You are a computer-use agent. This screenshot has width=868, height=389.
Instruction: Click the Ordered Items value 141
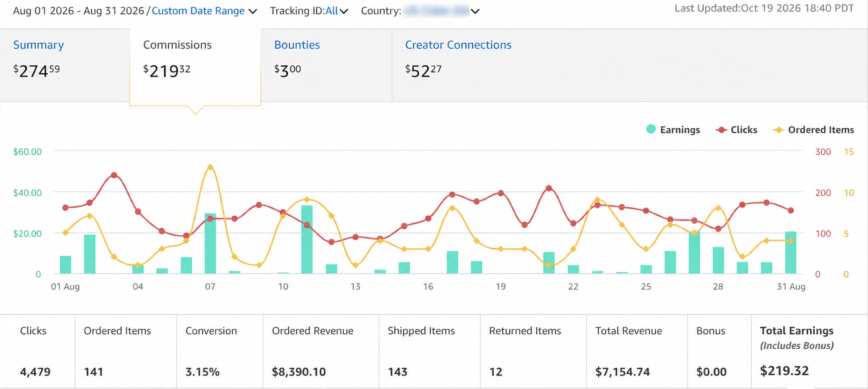(94, 372)
